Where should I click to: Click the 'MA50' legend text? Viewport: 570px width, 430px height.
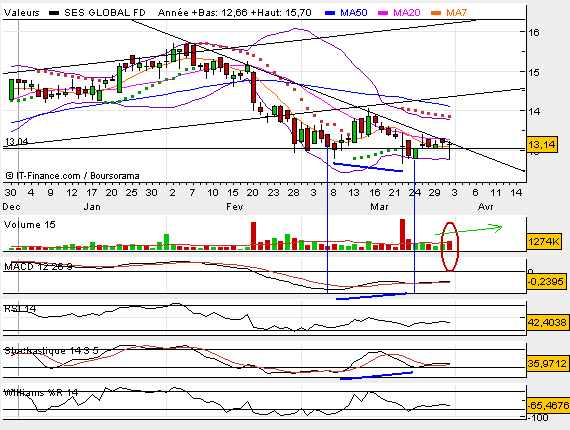(354, 13)
